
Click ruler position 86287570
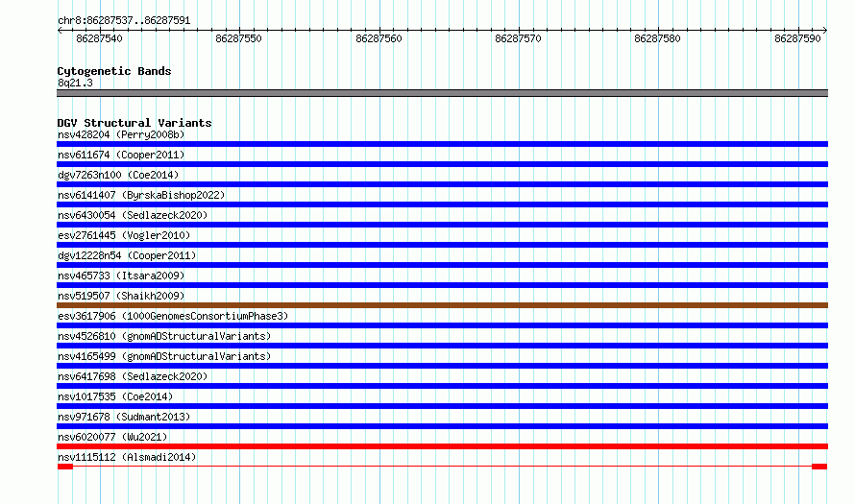(518, 38)
